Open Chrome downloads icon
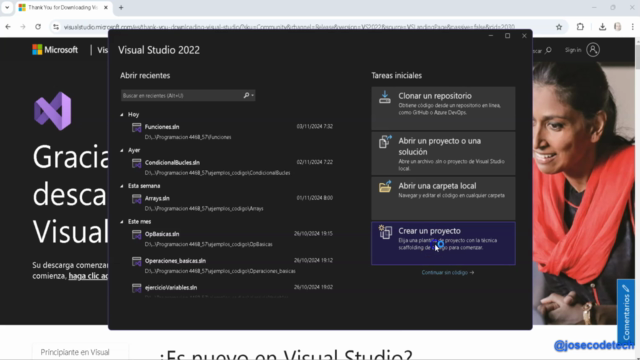This screenshot has height=360, width=640. (x=602, y=27)
